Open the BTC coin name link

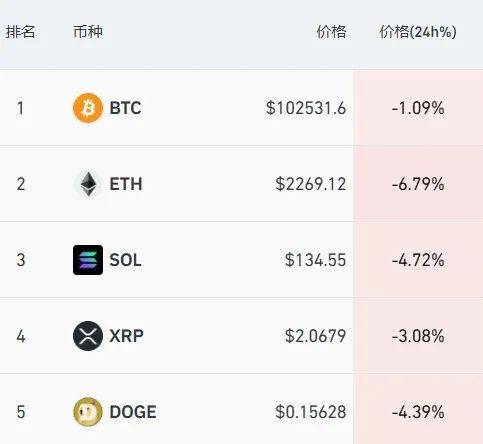coord(125,108)
